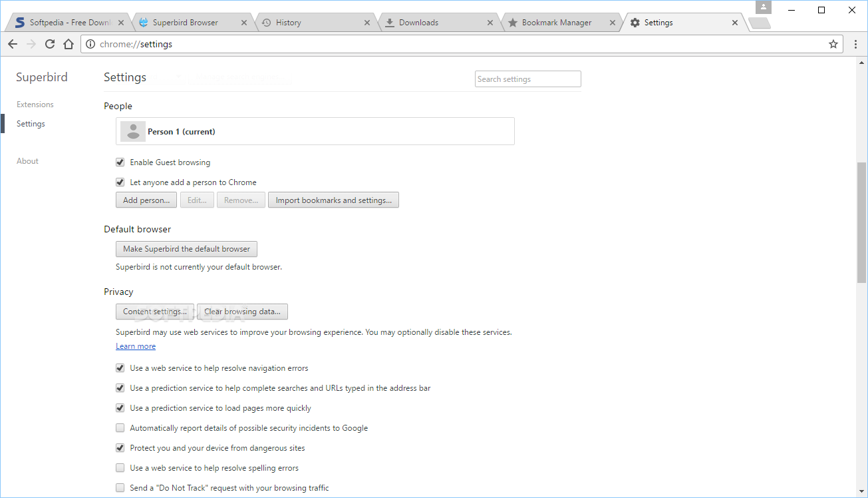Click the History tab clock icon
The image size is (868, 498).
267,23
